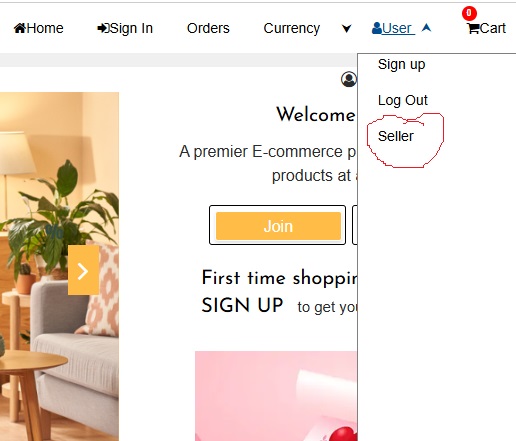Image resolution: width=516 pixels, height=441 pixels.
Task: Click the Sign In arrow icon
Action: pos(103,28)
